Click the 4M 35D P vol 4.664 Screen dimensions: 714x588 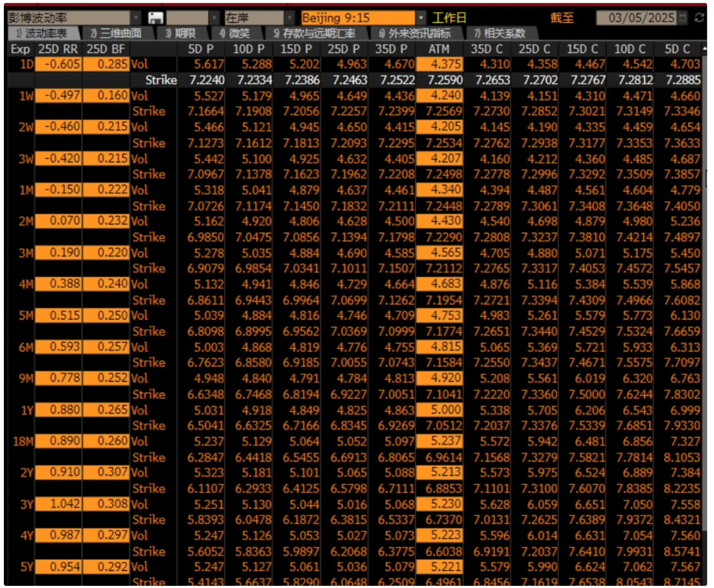point(399,284)
